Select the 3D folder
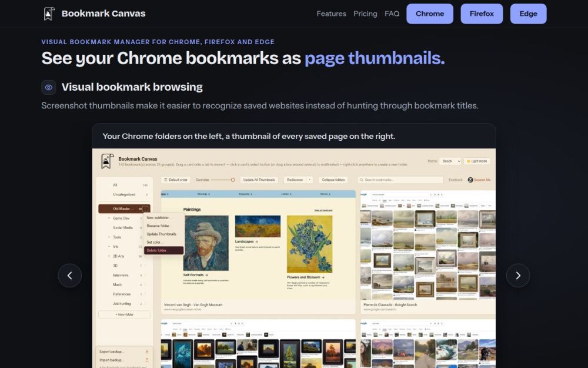 pos(124,266)
